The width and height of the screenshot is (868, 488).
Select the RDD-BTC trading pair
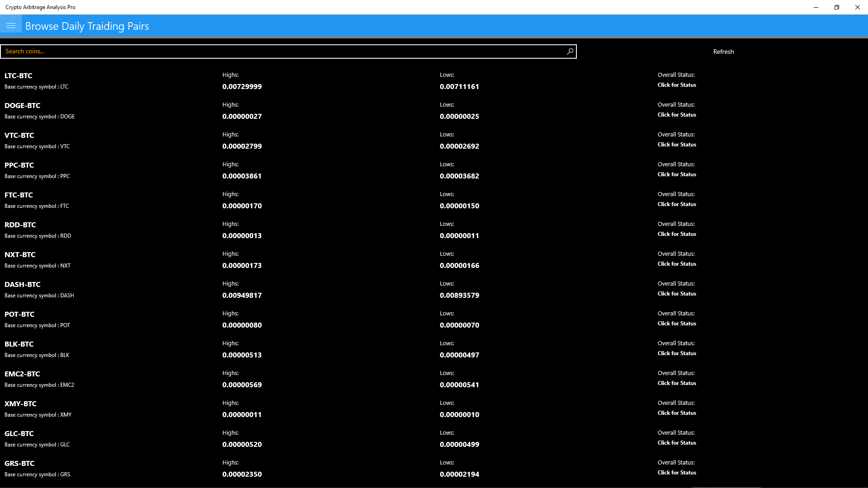point(20,225)
